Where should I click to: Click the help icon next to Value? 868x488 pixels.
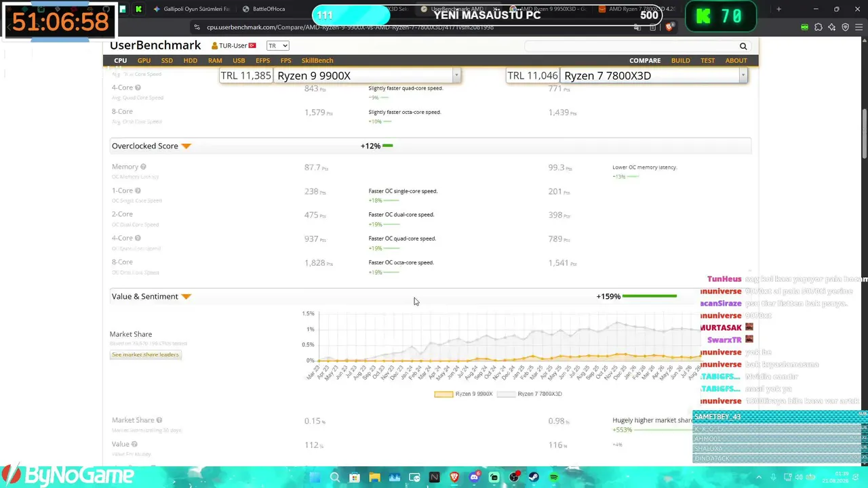click(x=134, y=444)
